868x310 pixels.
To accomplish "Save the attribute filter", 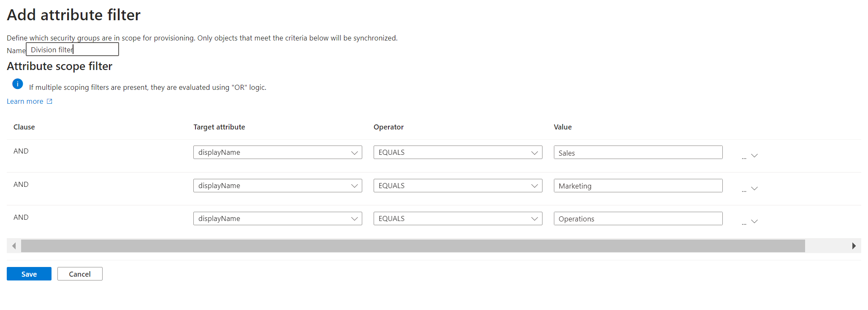I will [29, 274].
